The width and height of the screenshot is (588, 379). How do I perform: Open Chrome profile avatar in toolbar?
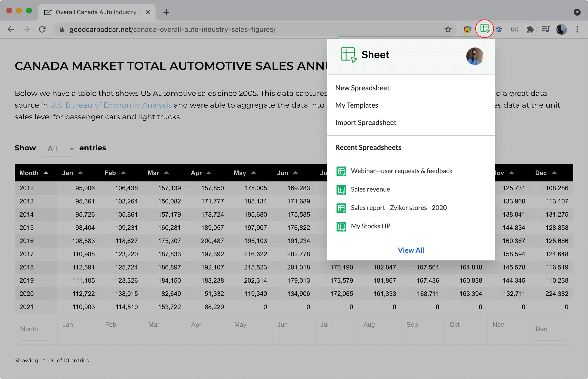tap(561, 30)
